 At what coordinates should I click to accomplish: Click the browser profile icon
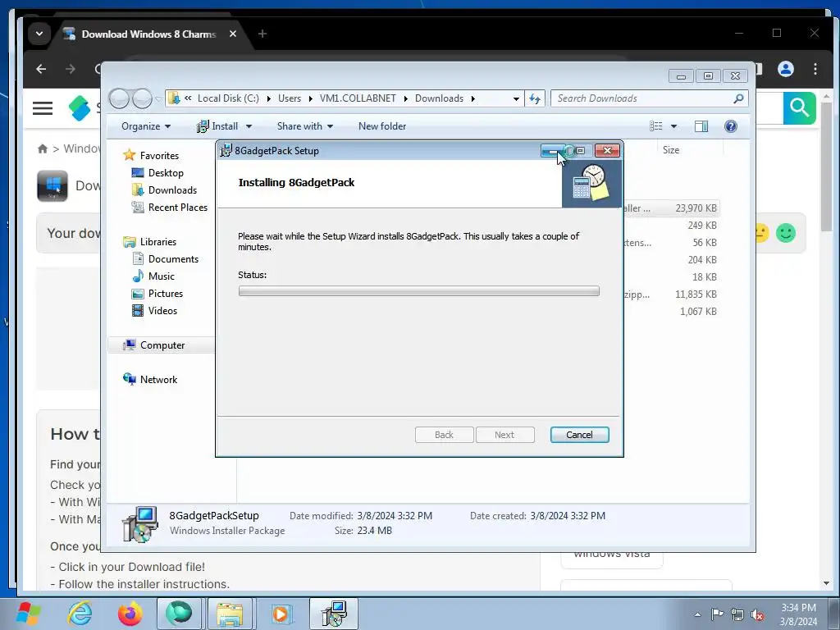coord(785,69)
